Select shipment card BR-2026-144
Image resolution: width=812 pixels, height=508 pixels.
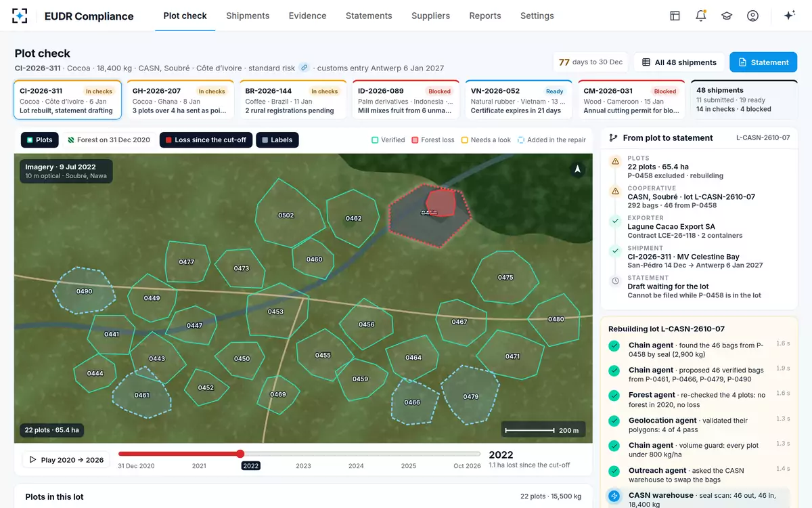(293, 100)
